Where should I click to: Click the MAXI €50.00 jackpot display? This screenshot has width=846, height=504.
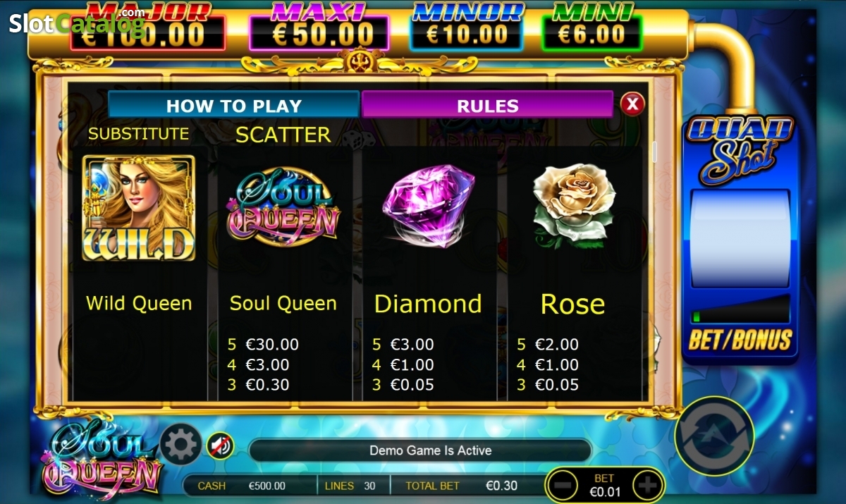(x=319, y=28)
